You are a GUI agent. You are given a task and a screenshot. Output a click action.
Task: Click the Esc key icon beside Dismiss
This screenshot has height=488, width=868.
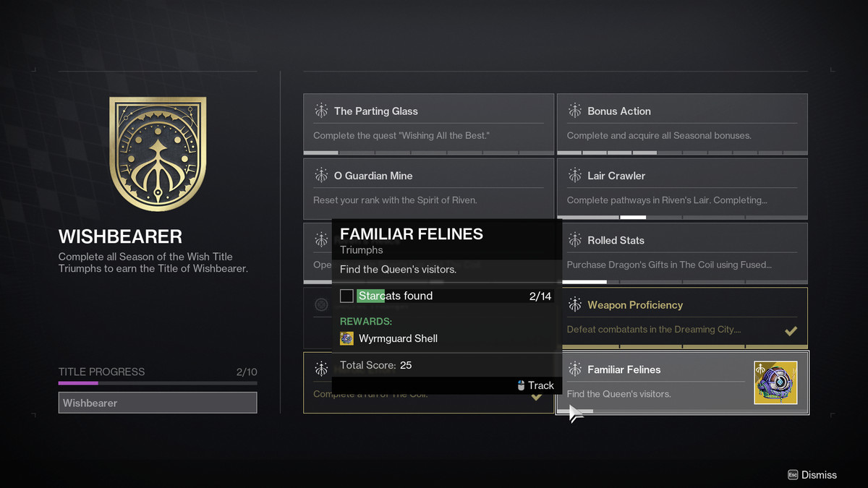(x=793, y=475)
